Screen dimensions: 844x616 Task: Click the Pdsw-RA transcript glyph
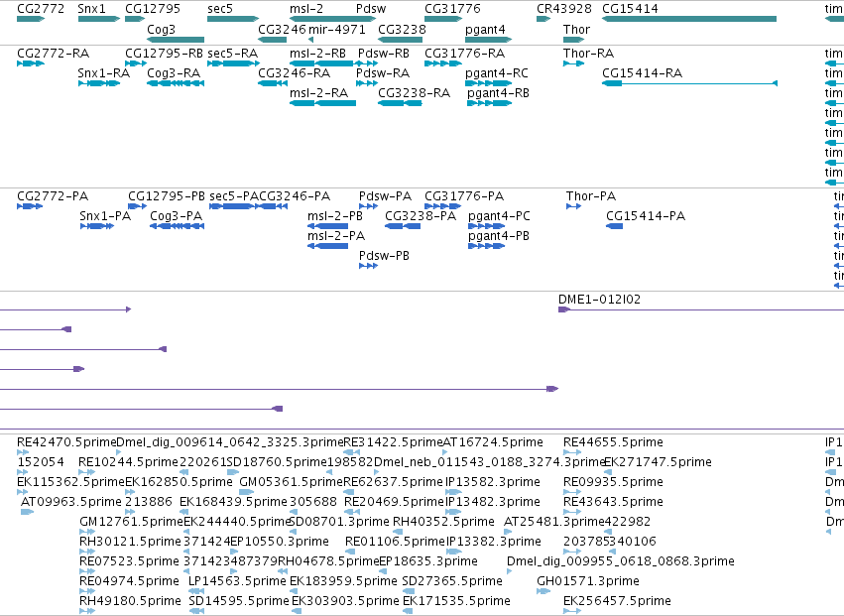(367, 83)
